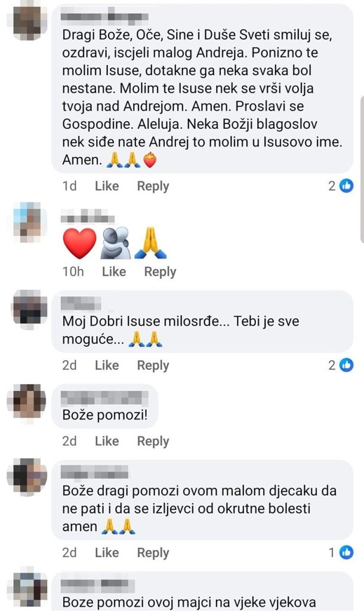The image size is (364, 611).
Task: Reply to the 'Bože pomozi!' comment
Action: point(153,441)
